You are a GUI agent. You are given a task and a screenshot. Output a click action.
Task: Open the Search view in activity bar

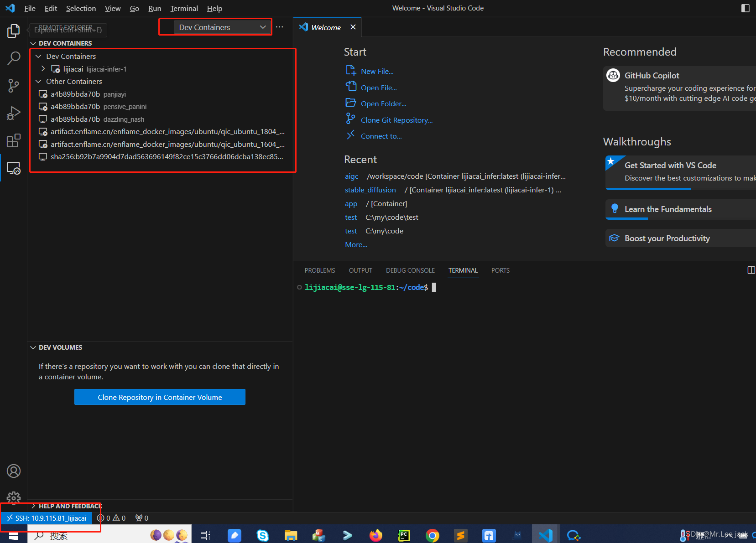pos(14,58)
